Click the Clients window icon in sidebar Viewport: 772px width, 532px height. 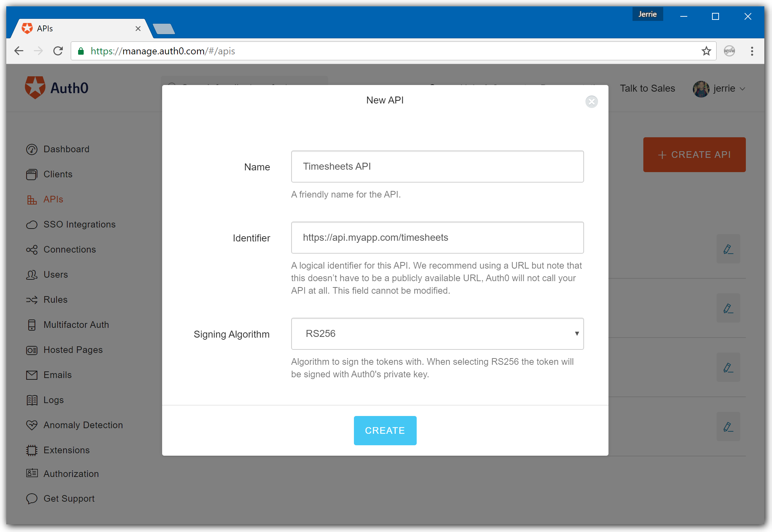click(32, 175)
